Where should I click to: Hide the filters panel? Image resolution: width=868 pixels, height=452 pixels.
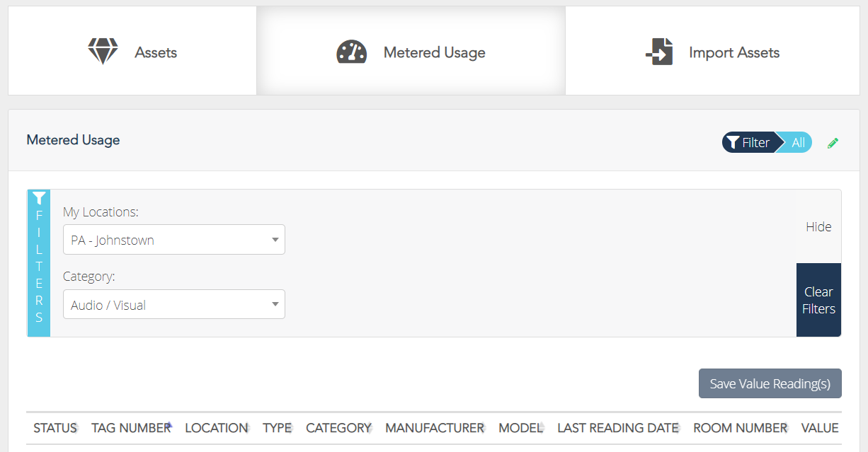(x=818, y=227)
